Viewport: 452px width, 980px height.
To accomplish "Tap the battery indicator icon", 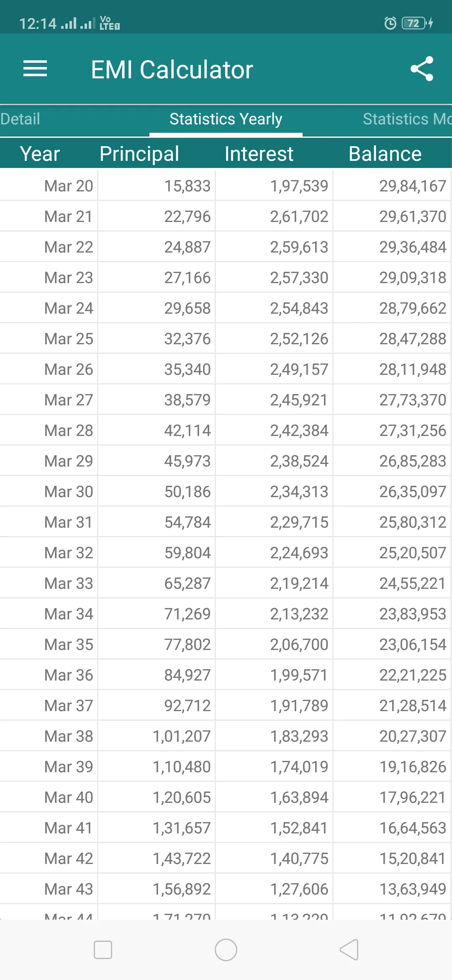I will coord(417,23).
